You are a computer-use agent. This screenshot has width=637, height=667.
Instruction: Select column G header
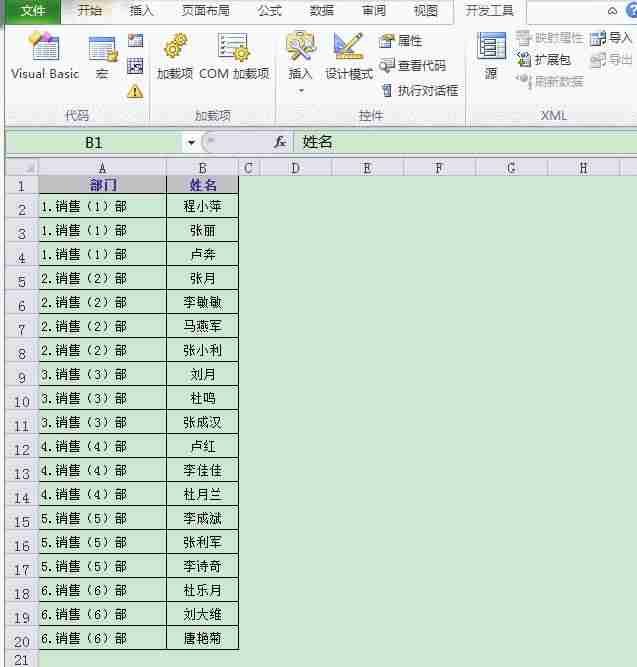[x=511, y=168]
